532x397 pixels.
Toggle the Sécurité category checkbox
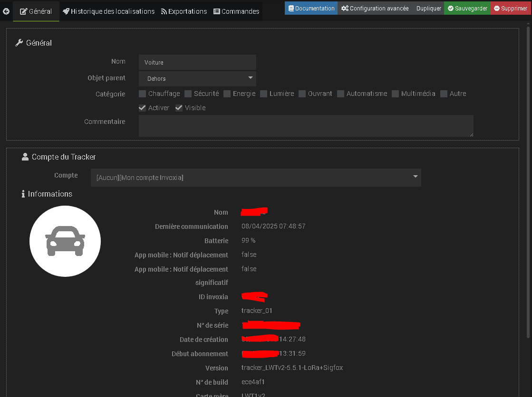coord(188,94)
